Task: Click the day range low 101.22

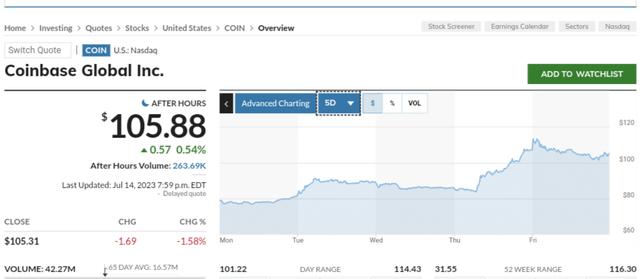Action: (233, 269)
